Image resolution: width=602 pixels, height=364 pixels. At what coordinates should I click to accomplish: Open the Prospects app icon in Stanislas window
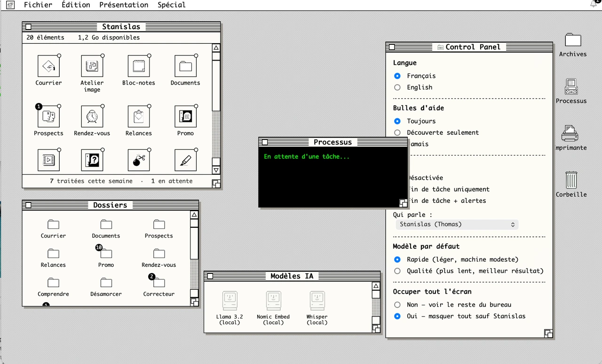coord(48,116)
